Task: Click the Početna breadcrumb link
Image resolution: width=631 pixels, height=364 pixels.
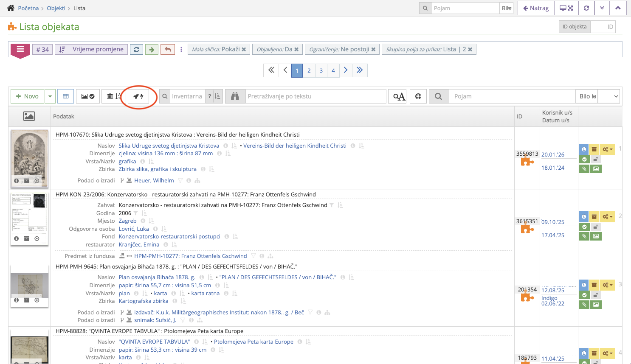Action: (x=28, y=8)
